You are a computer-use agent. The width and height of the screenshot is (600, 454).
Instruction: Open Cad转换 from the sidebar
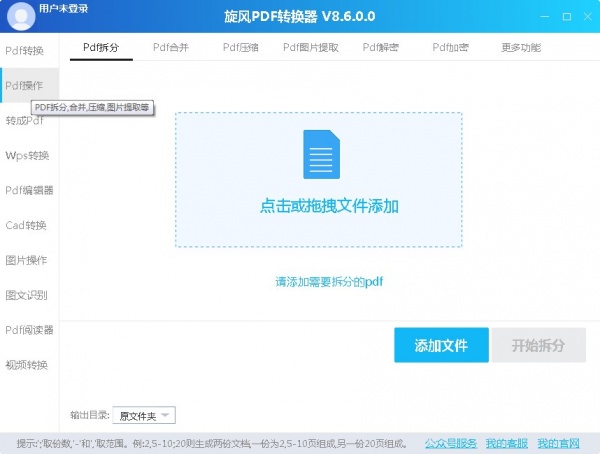[26, 225]
